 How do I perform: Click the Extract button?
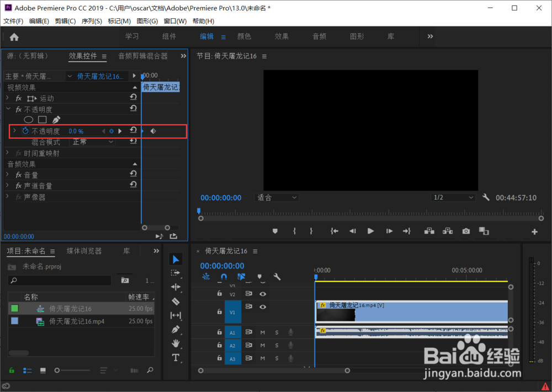click(x=448, y=231)
